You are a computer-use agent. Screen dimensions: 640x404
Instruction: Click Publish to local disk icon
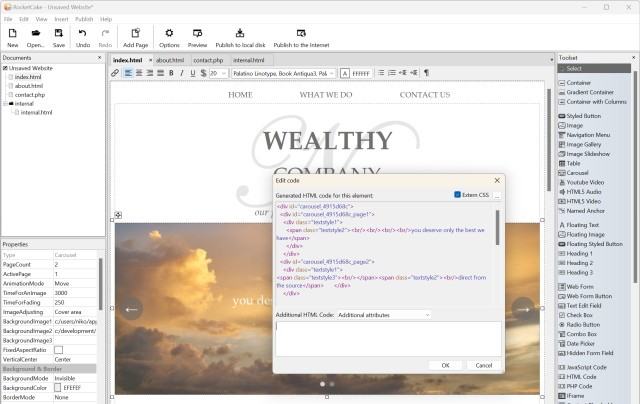point(238,37)
